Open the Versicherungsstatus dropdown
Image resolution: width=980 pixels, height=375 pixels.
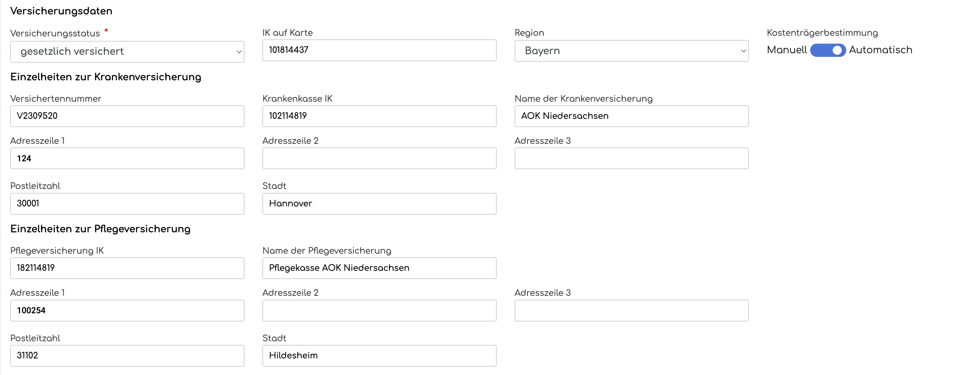(127, 51)
